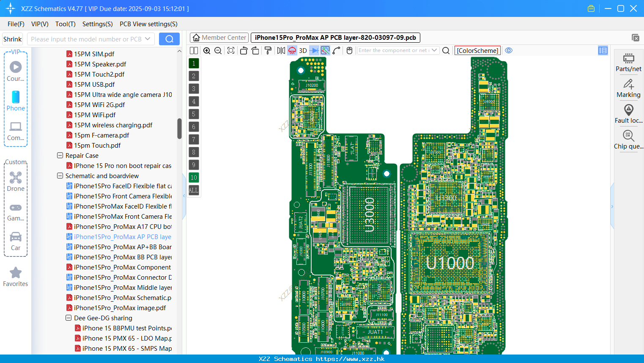Show PCB layer 2
Image resolution: width=644 pixels, height=363 pixels.
click(x=194, y=76)
